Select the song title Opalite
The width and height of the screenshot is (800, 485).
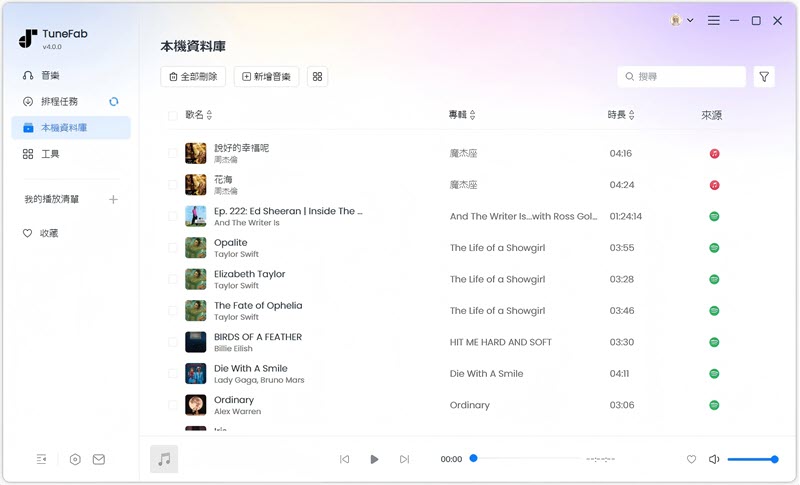(x=231, y=243)
